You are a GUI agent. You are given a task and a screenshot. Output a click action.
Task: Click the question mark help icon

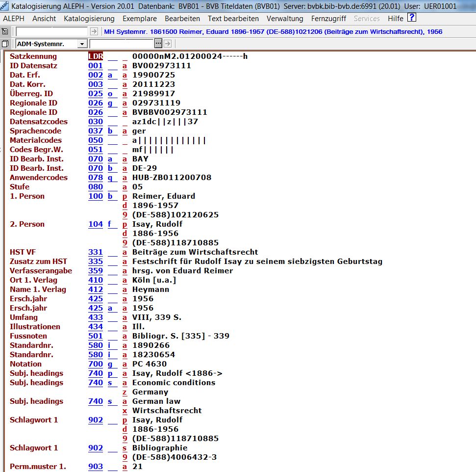tap(412, 18)
